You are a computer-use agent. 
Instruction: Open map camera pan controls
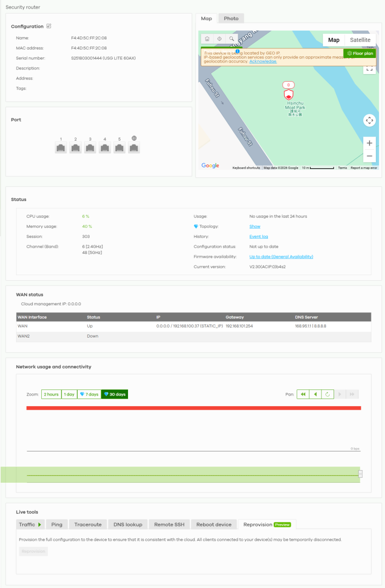point(369,120)
